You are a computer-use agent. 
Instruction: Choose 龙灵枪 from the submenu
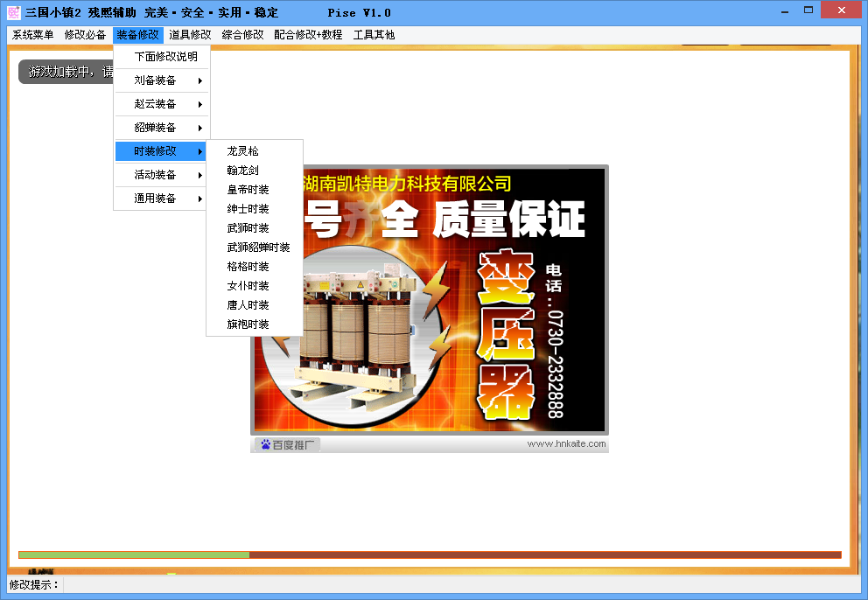255,151
